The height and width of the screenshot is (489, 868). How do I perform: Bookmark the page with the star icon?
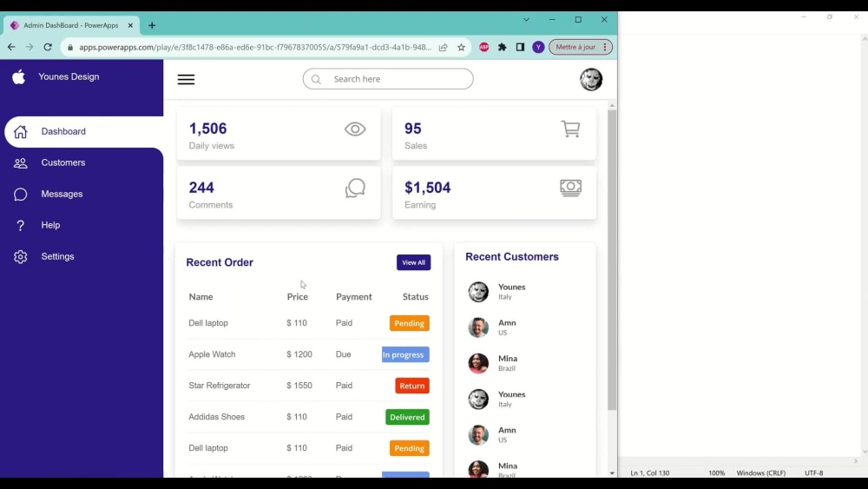point(461,47)
